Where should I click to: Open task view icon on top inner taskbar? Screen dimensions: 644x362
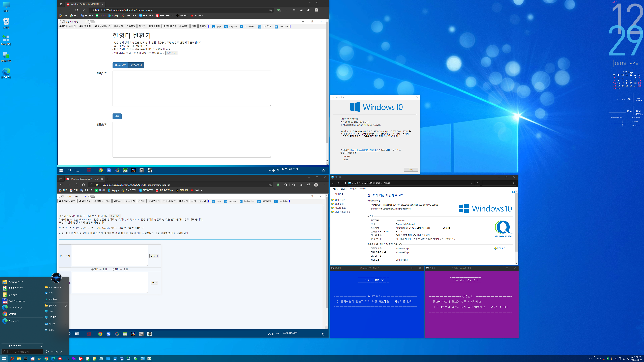tap(77, 170)
